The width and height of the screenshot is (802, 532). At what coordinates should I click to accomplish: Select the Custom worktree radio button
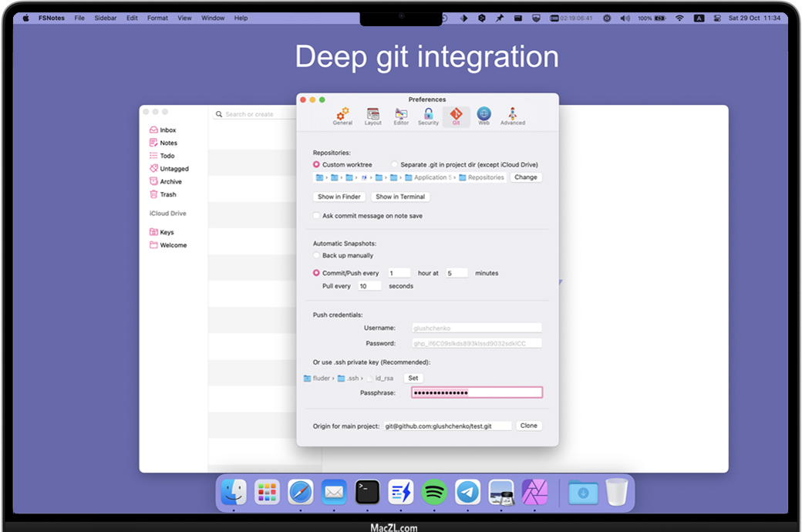tap(317, 165)
